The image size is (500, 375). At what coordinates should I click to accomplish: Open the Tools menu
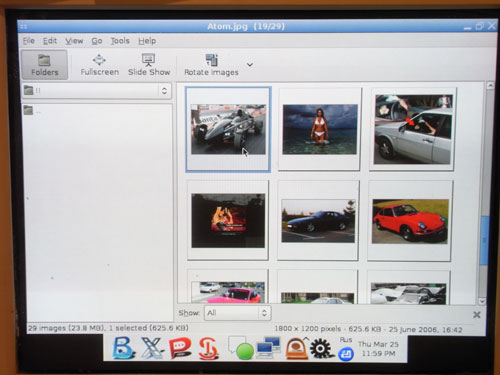[x=120, y=41]
